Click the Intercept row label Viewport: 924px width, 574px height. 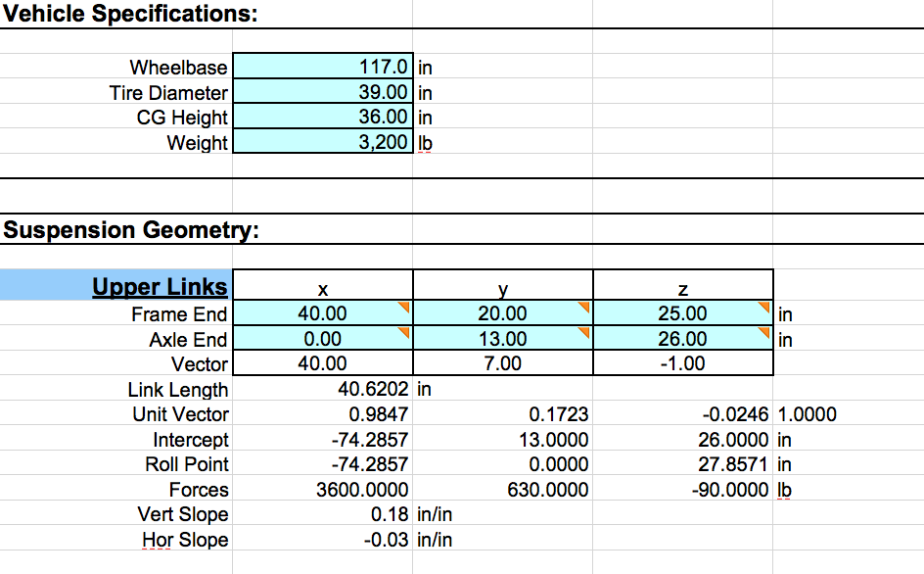coord(190,440)
